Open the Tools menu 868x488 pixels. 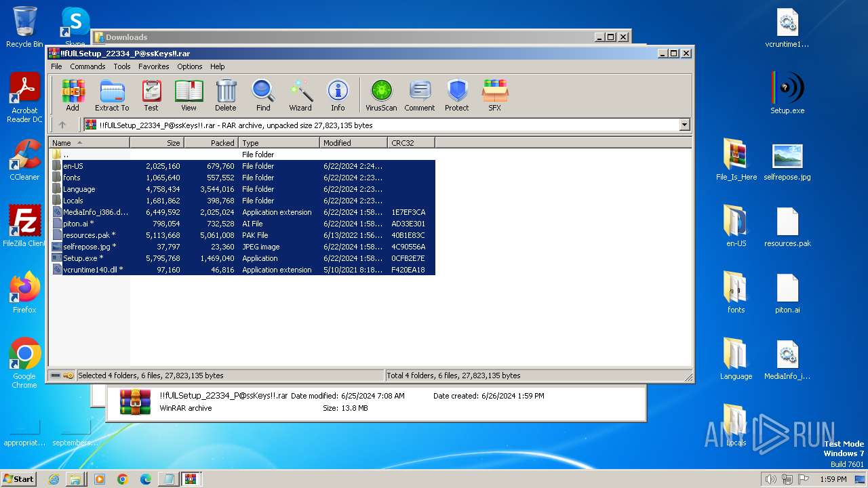click(122, 66)
